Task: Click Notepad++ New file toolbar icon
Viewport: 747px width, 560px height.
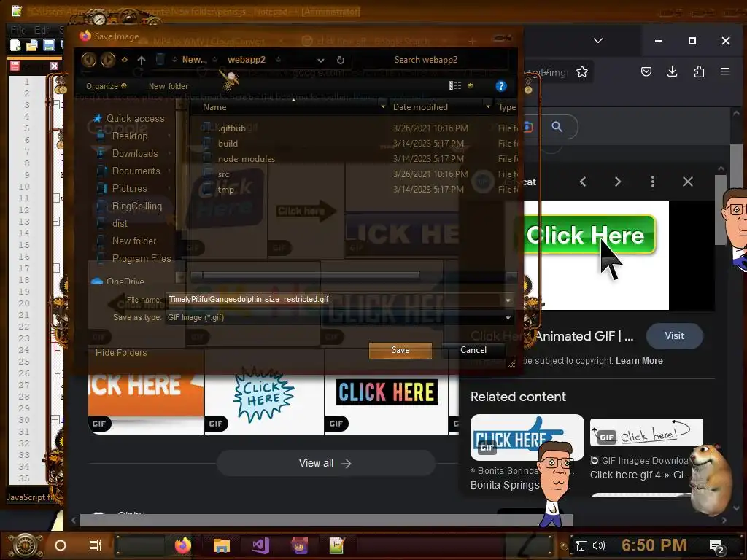Action: coord(15,45)
